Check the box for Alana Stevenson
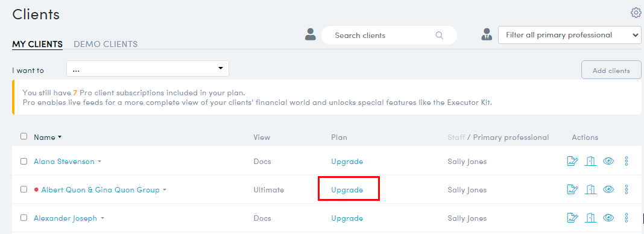 coord(24,162)
